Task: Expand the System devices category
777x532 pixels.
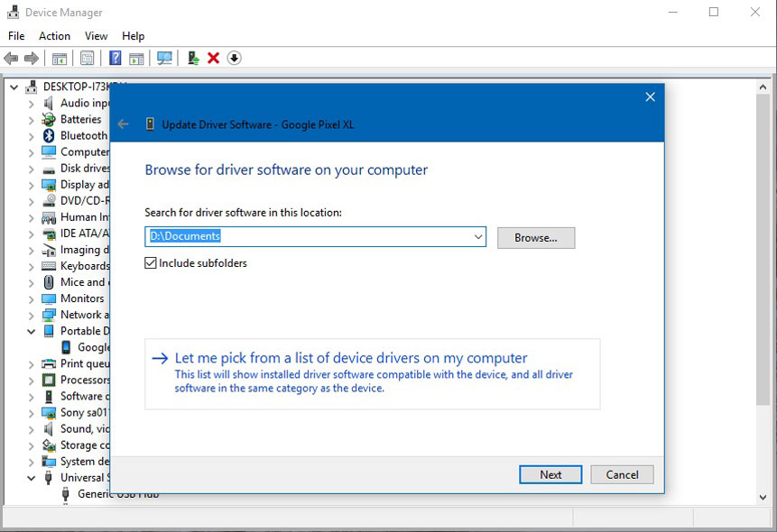Action: click(32, 463)
